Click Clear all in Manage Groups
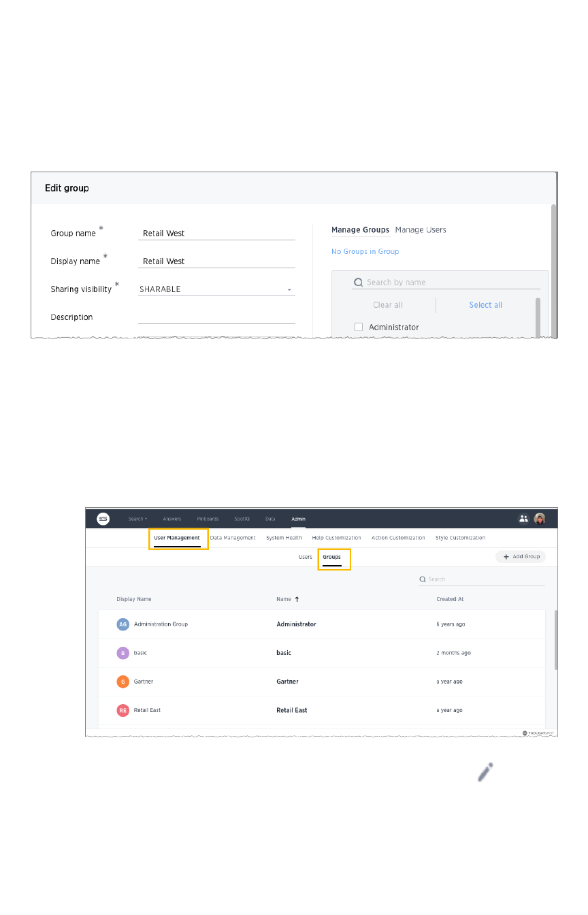This screenshot has width=588, height=915. pos(388,305)
